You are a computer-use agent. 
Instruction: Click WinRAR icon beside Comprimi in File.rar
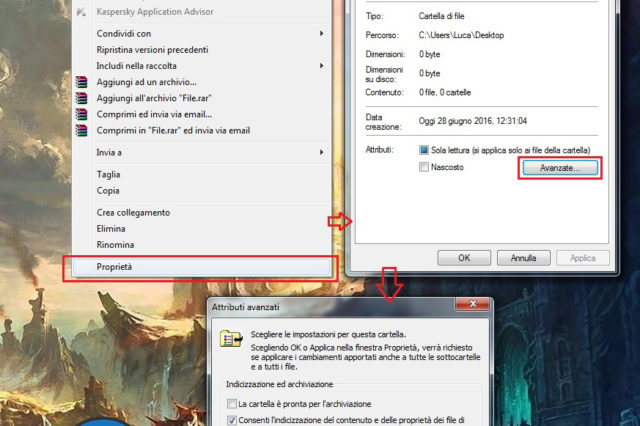pyautogui.click(x=82, y=131)
